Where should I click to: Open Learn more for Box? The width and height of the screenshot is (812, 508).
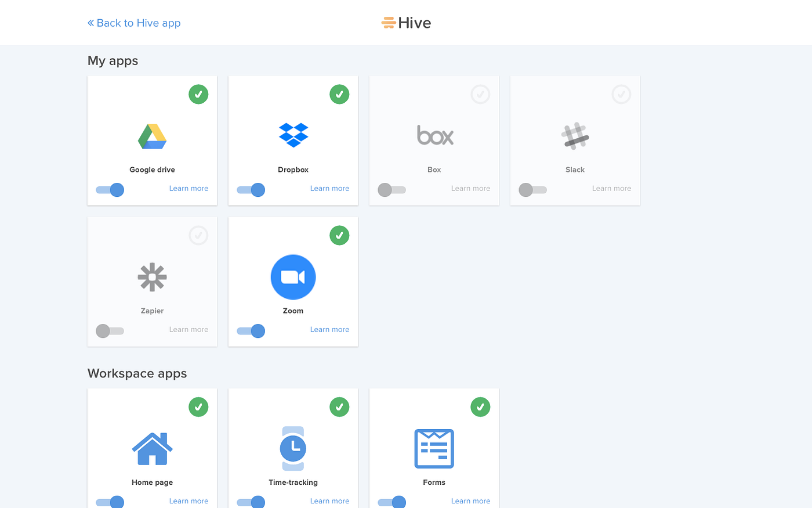pos(470,188)
